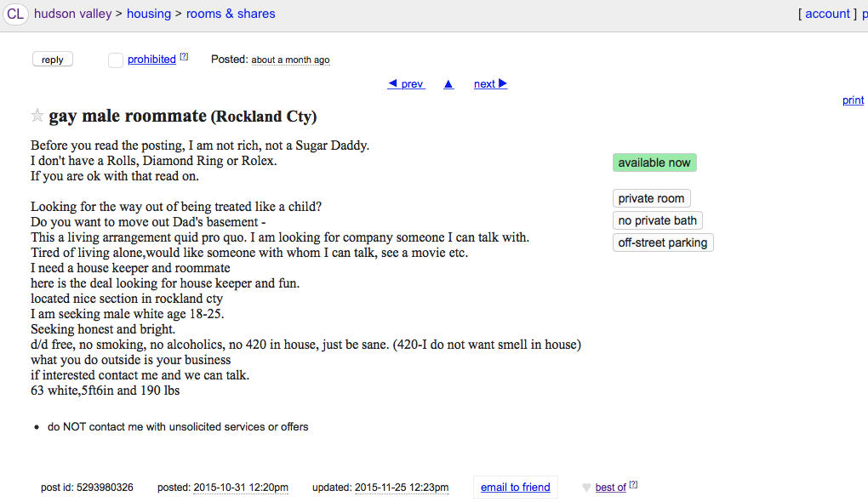Image resolution: width=868 pixels, height=502 pixels.
Task: Open the housing breadcrumb link
Action: click(x=149, y=14)
